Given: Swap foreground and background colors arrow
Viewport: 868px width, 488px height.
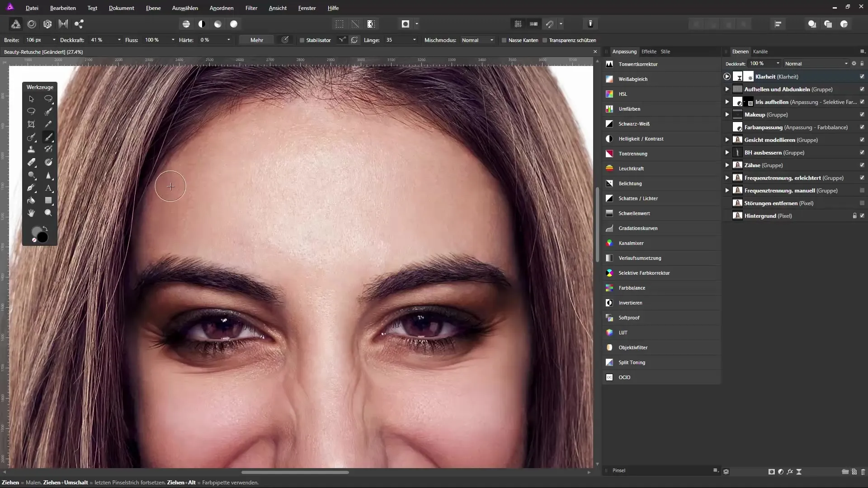Looking at the screenshot, I should 45,229.
